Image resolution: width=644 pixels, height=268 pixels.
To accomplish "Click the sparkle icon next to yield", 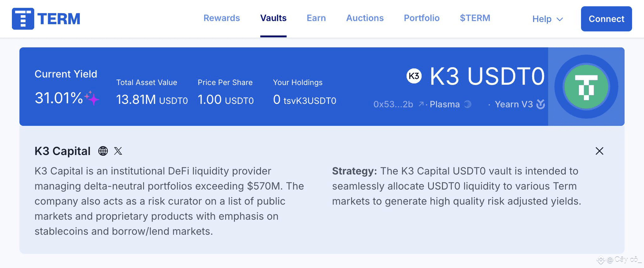I will (x=92, y=98).
